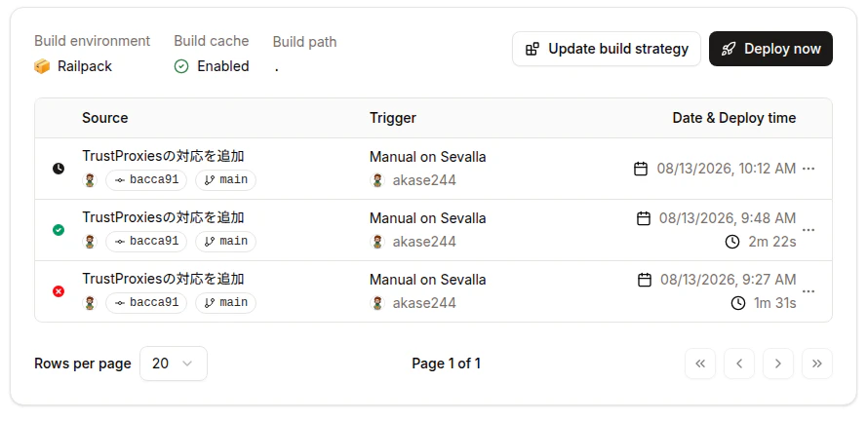
Task: Click the green success status icon of the 9:48 AM deployment
Action: click(59, 230)
